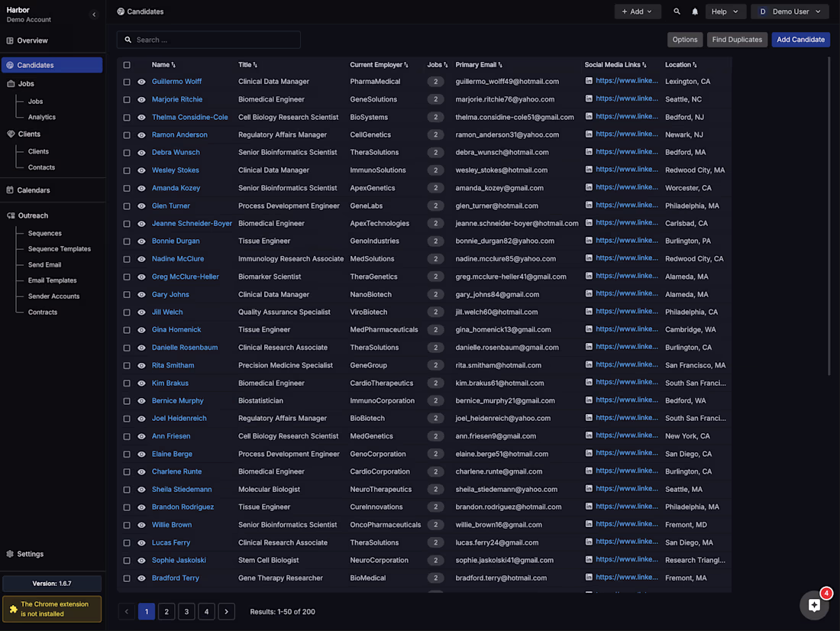840x631 pixels.
Task: Open Sequences under Outreach
Action: (x=44, y=233)
